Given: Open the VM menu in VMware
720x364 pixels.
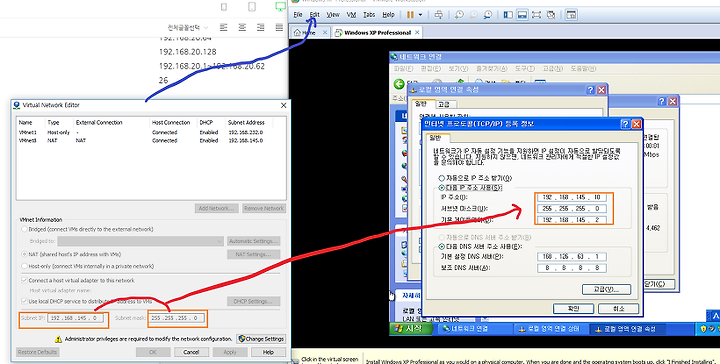Looking at the screenshot, I should click(x=351, y=15).
